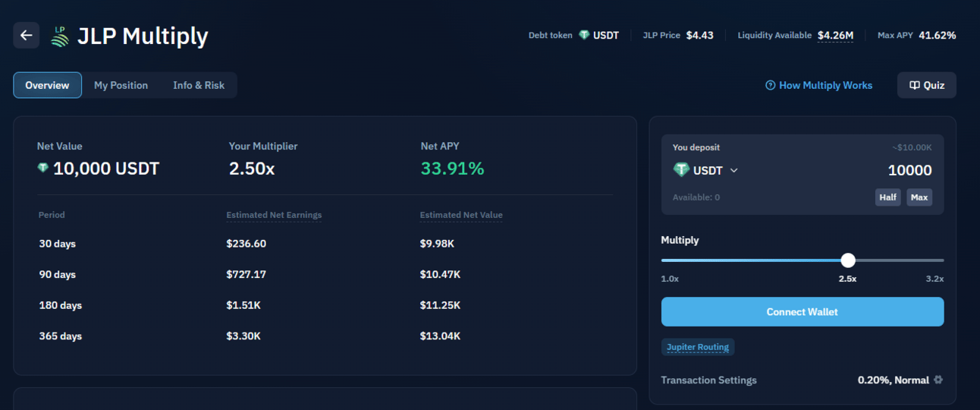Open the My Position tab
Screen dimensions: 980x410
pos(121,85)
